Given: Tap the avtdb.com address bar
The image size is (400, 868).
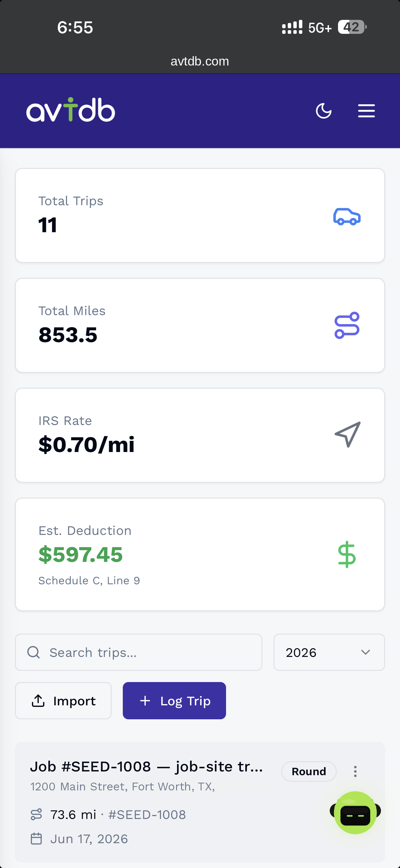Looking at the screenshot, I should [200, 61].
